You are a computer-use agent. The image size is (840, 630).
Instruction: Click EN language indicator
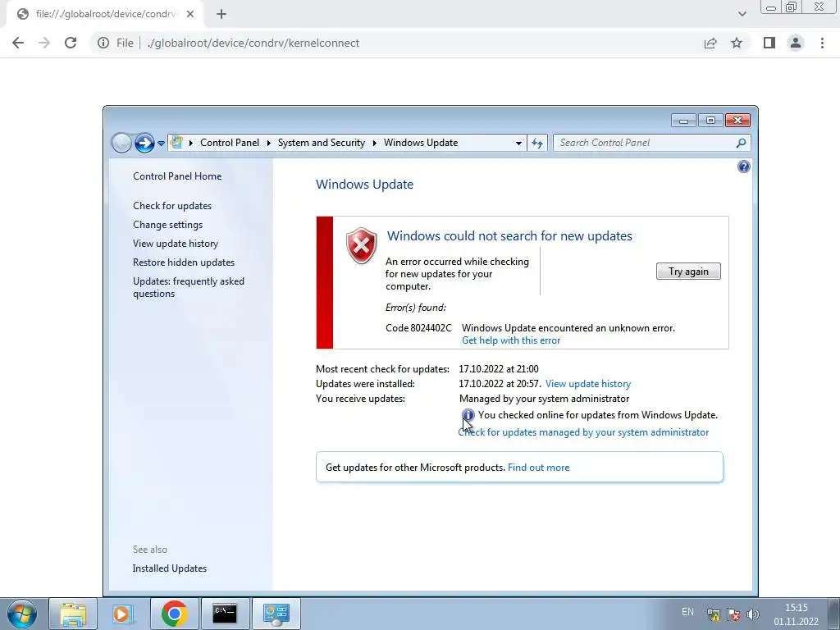click(687, 612)
